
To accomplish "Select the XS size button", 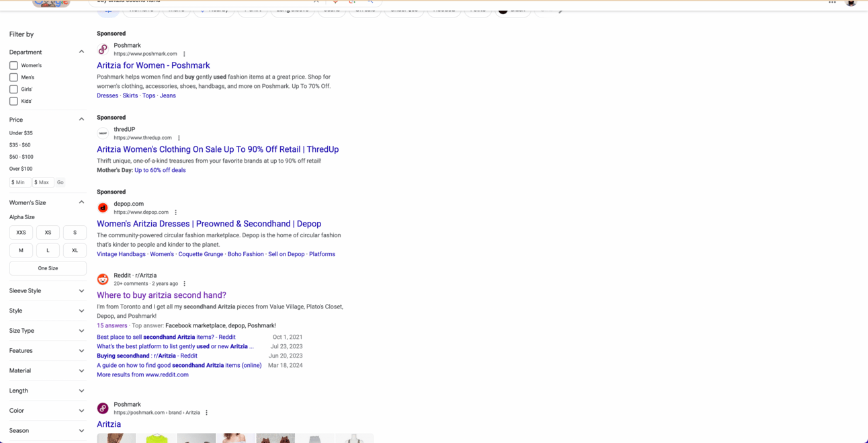I will 48,233.
